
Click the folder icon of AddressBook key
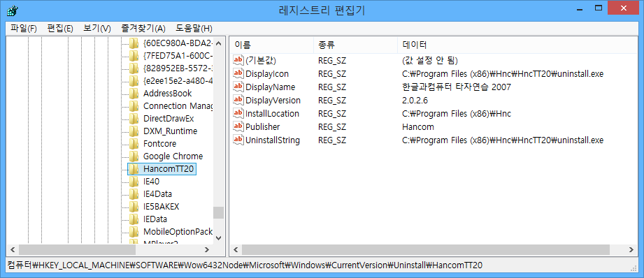pyautogui.click(x=134, y=94)
